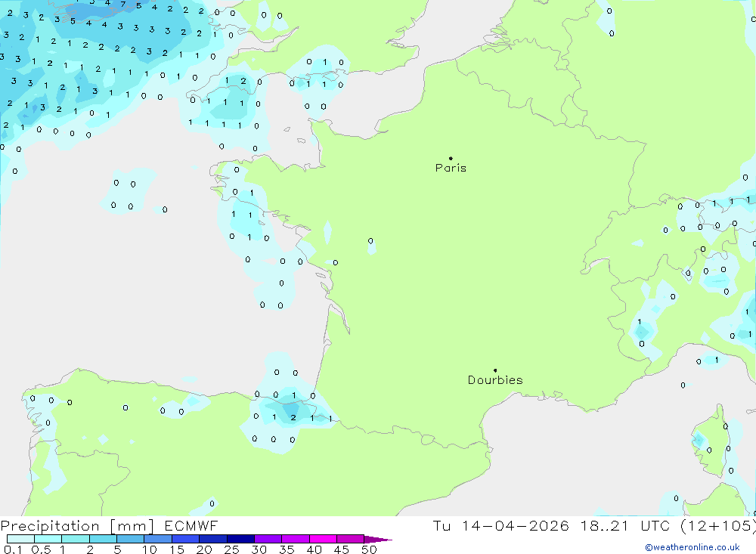Click the '2' value over the Pyrenees

293,417
